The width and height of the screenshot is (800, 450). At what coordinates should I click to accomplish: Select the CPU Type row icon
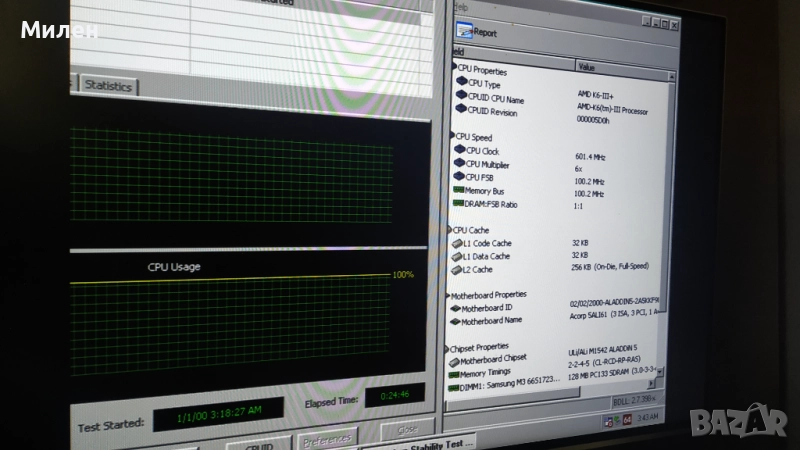click(x=462, y=83)
